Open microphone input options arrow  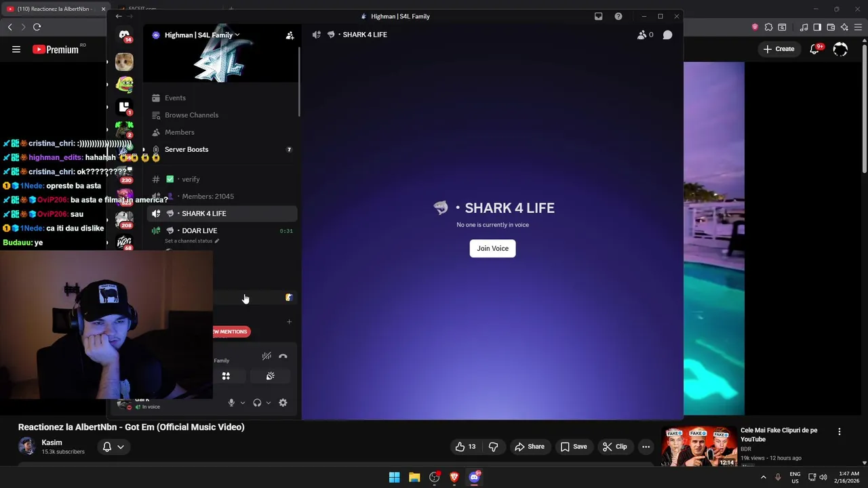(x=243, y=403)
